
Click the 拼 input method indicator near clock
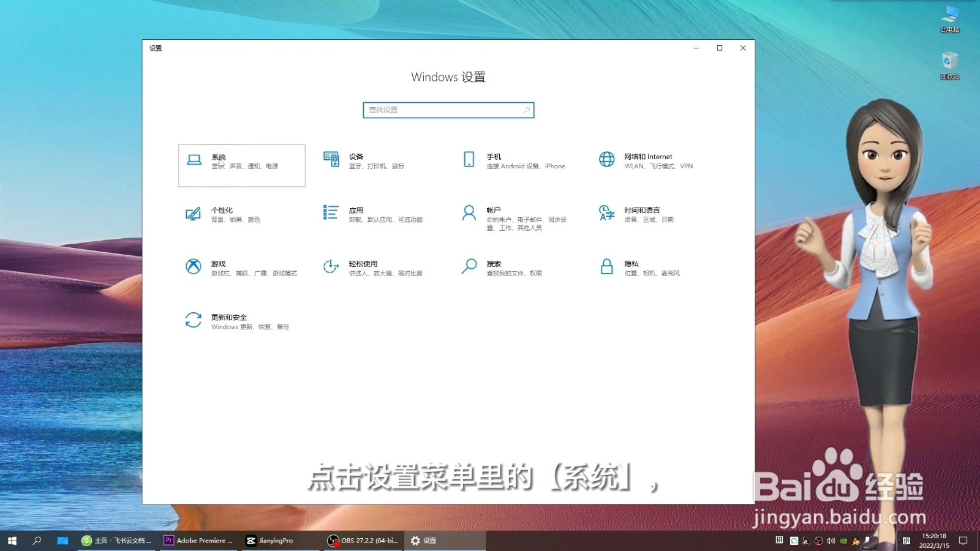(x=907, y=541)
